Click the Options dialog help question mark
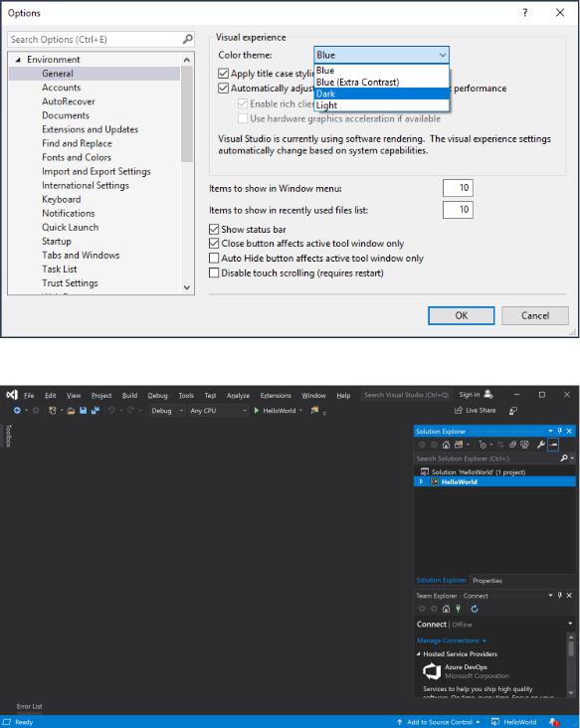 (x=524, y=13)
